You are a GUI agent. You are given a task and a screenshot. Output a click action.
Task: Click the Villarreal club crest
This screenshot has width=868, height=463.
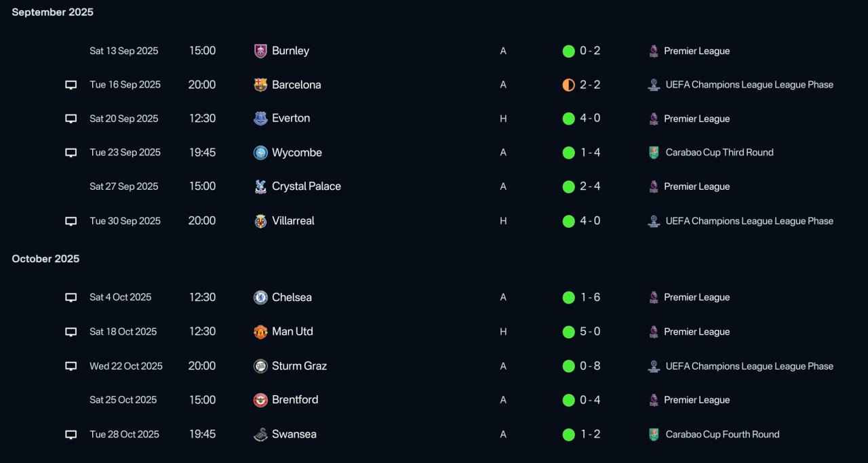click(260, 221)
